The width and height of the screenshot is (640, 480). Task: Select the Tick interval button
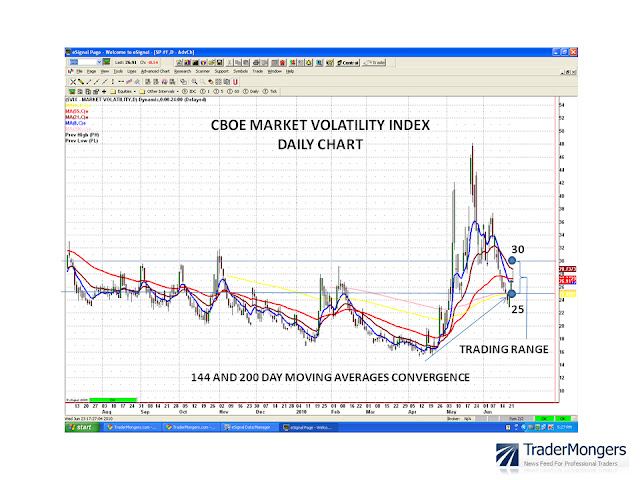270,91
